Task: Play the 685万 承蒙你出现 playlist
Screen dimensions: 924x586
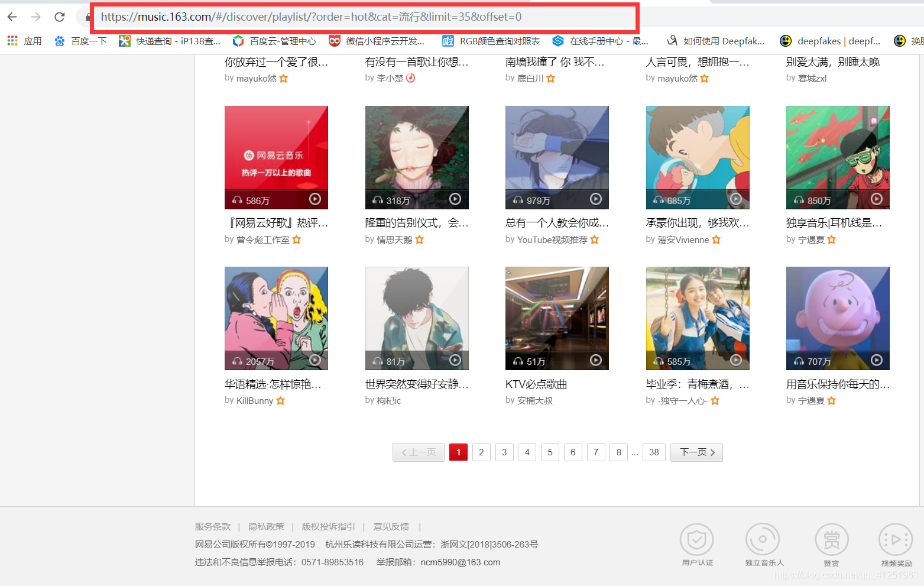Action: [x=736, y=199]
